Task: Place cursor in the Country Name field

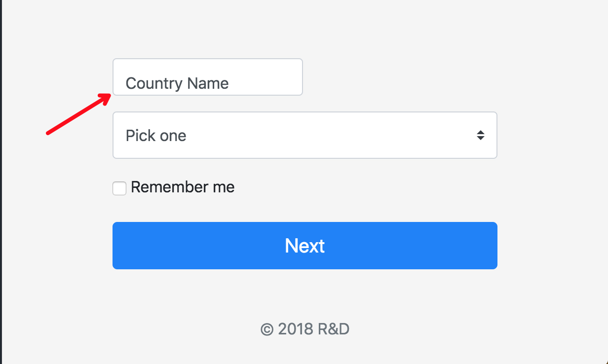Action: pos(207,77)
